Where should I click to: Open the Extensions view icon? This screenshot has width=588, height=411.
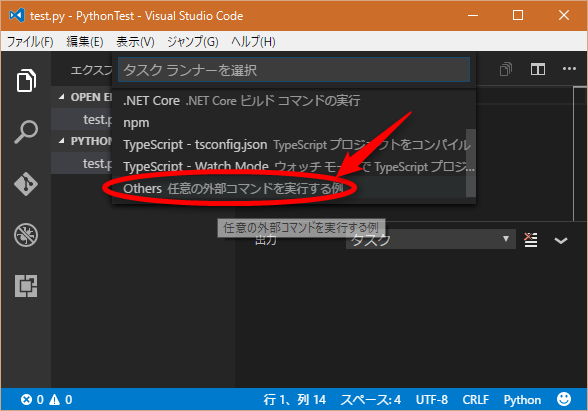26,286
